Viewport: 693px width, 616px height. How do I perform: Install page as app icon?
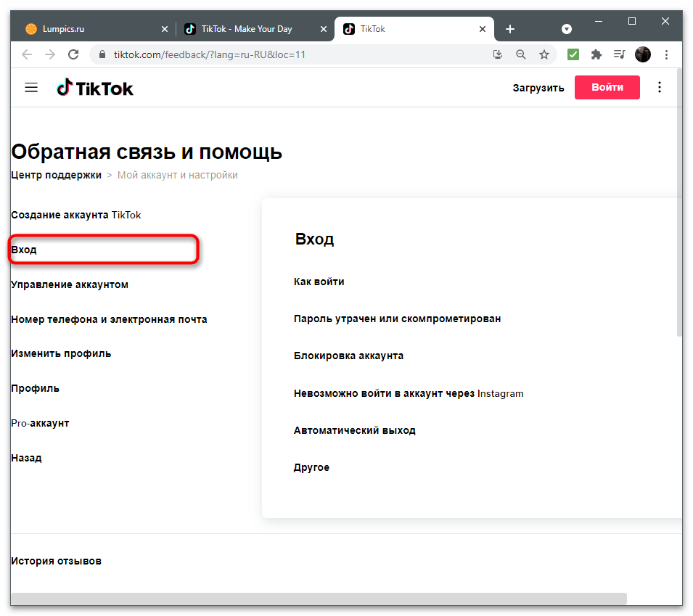point(498,54)
